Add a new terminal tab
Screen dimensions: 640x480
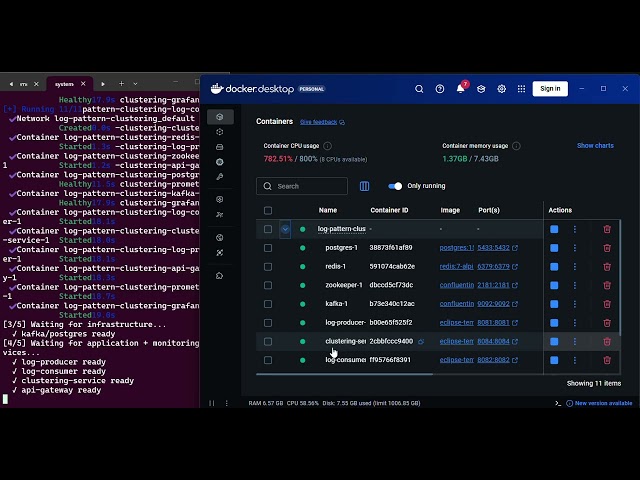[121, 84]
